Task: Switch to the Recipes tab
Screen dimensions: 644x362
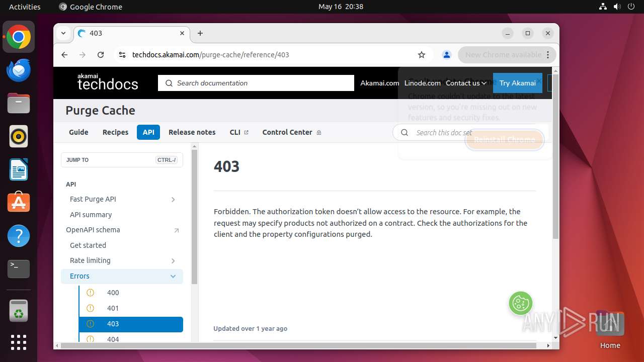Action: point(116,132)
